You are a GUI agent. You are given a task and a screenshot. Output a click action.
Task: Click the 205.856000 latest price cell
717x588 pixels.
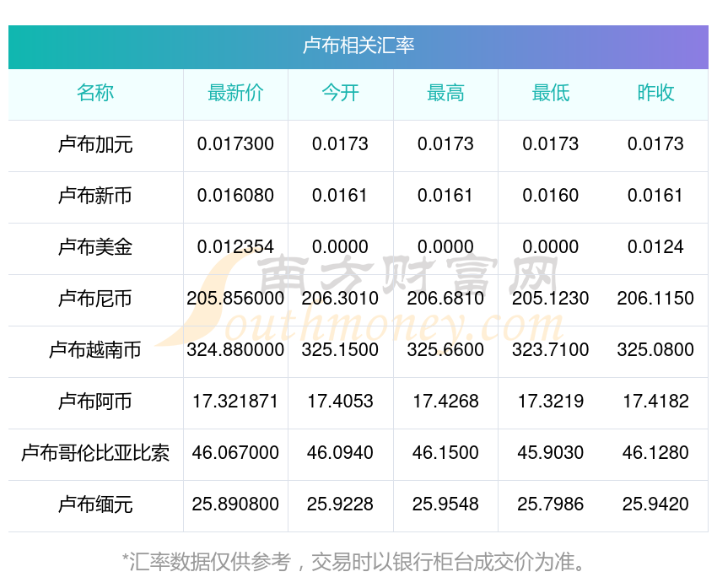pos(235,299)
